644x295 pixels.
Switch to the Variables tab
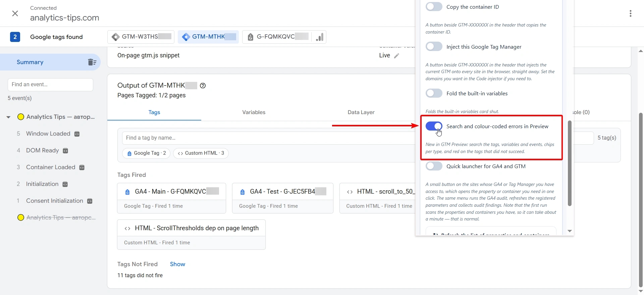click(254, 112)
